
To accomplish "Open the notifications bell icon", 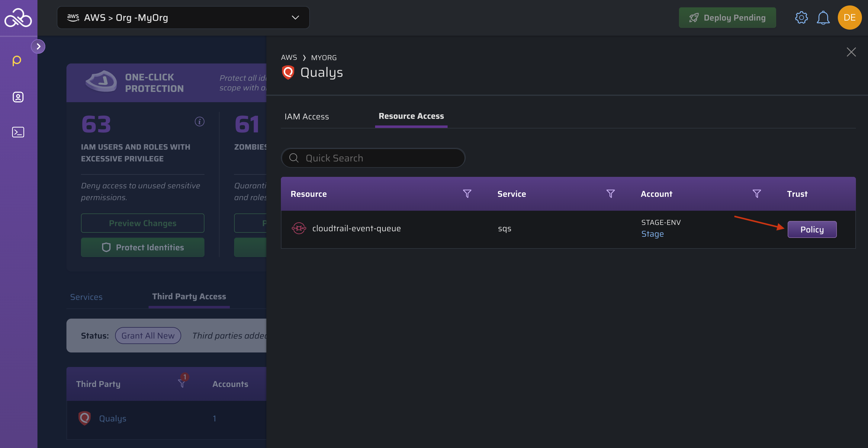I will 823,18.
